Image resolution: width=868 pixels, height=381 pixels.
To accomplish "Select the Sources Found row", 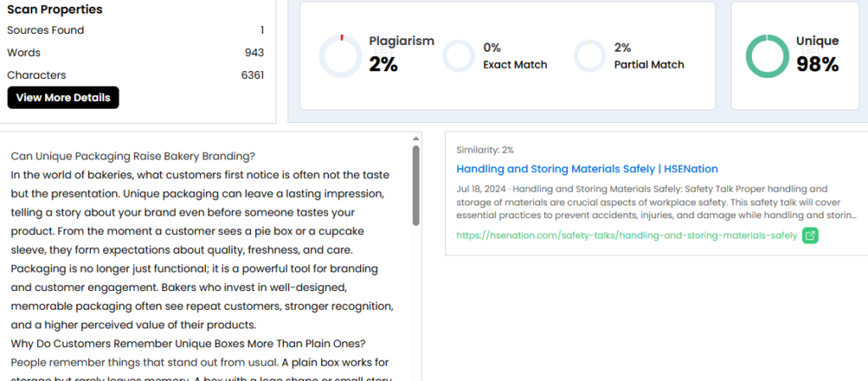I will pyautogui.click(x=136, y=31).
